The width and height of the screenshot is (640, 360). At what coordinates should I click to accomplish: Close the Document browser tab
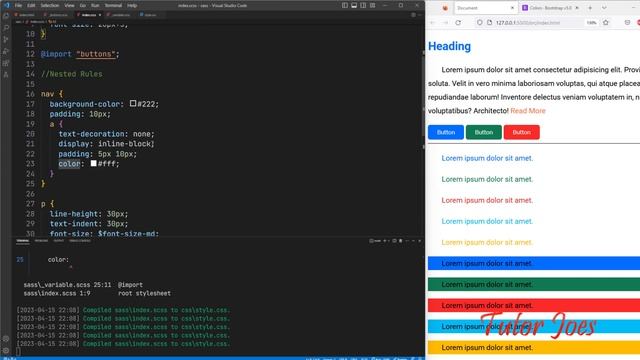512,8
